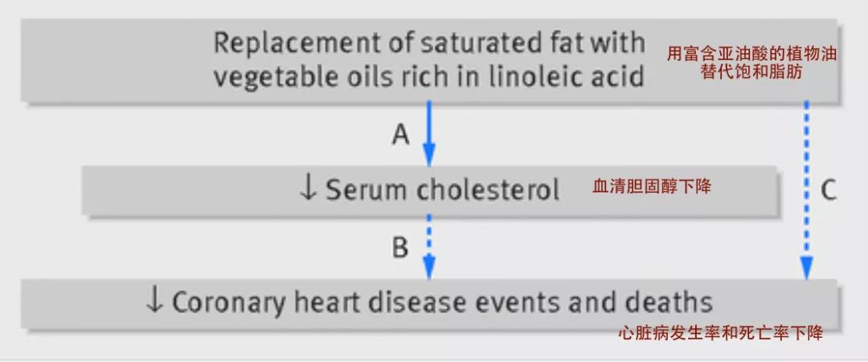Click the red annotation 心脏病发生率和死亡率下降
Screen dimensions: 868x362
point(720,333)
